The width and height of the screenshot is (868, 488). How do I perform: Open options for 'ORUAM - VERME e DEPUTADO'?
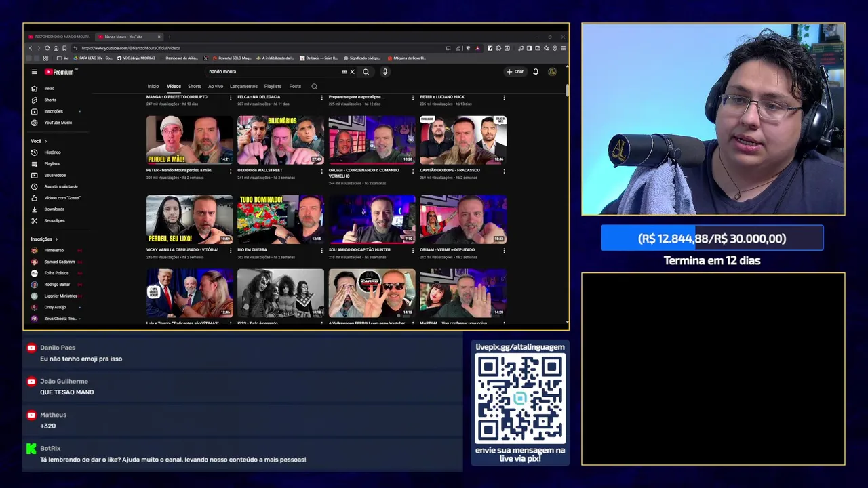(504, 250)
